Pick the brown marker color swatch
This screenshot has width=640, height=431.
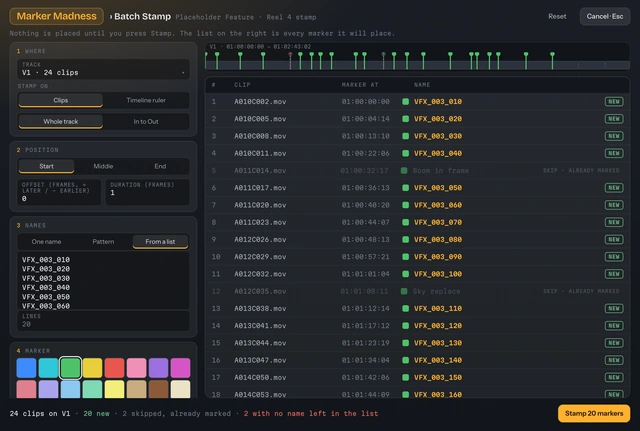point(158,389)
